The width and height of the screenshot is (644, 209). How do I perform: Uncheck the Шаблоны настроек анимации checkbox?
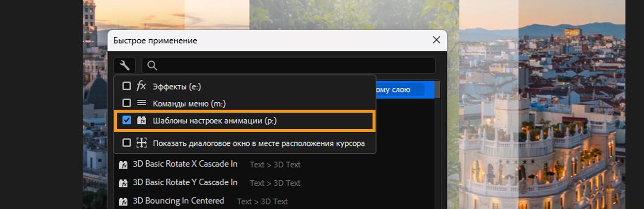(x=127, y=120)
